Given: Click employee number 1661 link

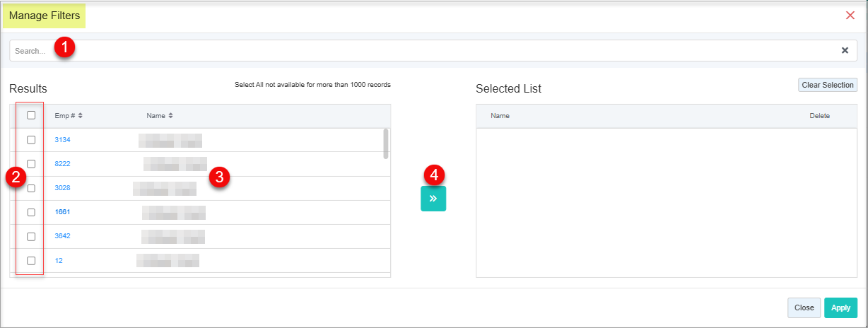Looking at the screenshot, I should coord(62,212).
